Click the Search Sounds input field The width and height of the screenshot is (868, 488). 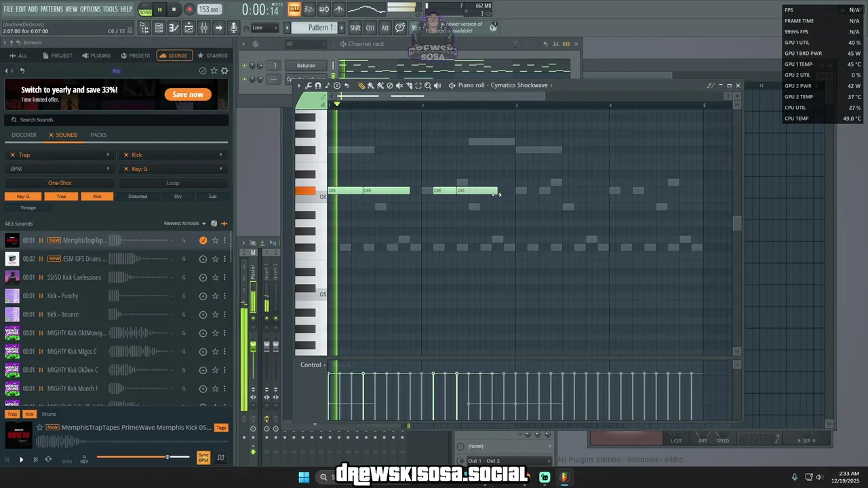click(x=115, y=120)
